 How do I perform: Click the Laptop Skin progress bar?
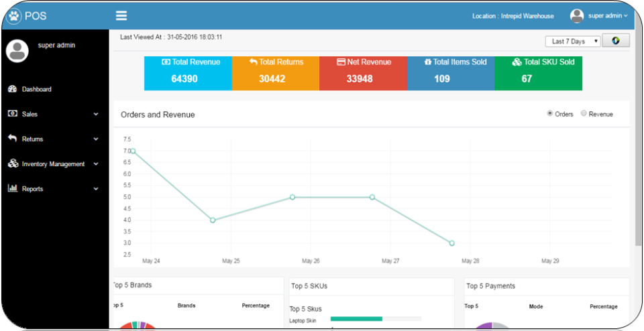[x=376, y=319]
